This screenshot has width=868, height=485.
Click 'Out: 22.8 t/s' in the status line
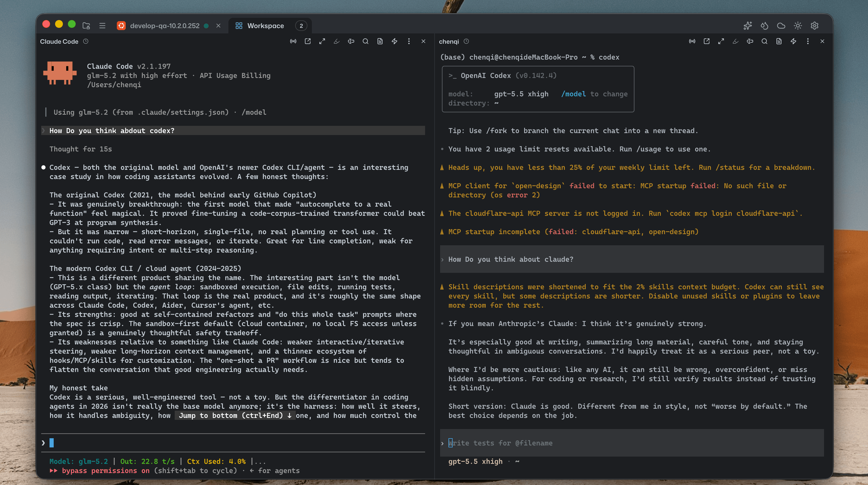(147, 461)
